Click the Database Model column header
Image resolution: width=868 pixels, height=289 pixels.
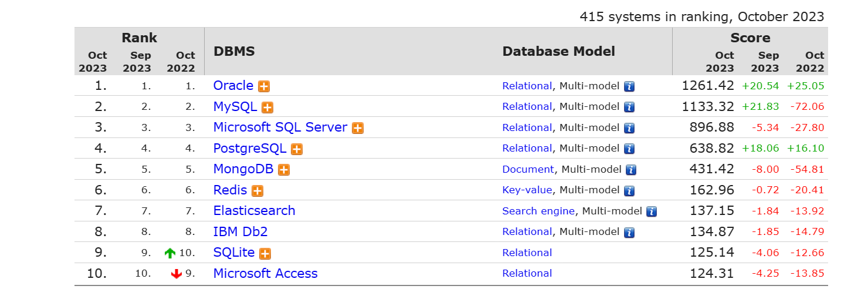coord(559,51)
